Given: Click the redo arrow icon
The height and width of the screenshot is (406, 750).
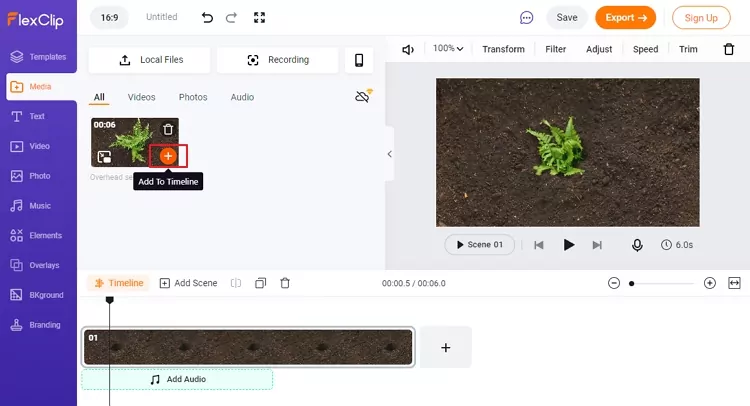Looking at the screenshot, I should tap(231, 18).
